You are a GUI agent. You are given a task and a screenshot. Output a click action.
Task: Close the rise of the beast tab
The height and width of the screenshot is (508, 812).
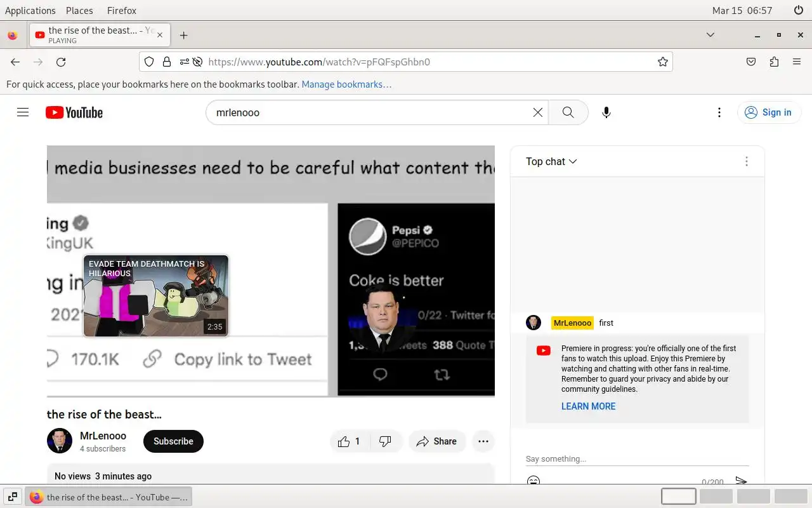(160, 35)
